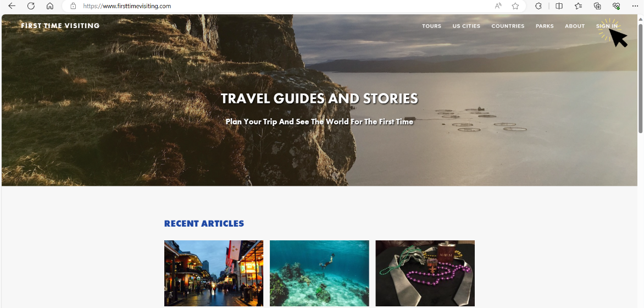View site info lock icon
Image resolution: width=644 pixels, height=308 pixels.
[73, 6]
